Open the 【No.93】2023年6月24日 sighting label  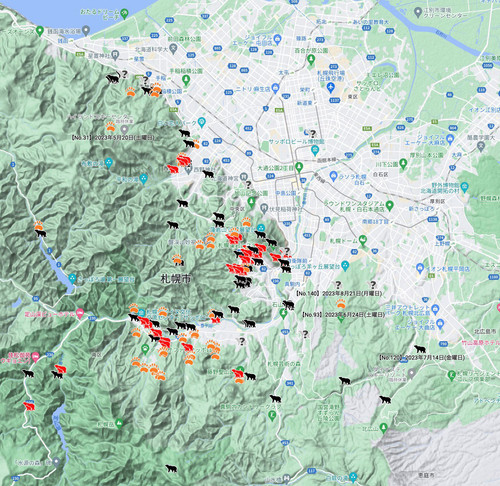[344, 314]
